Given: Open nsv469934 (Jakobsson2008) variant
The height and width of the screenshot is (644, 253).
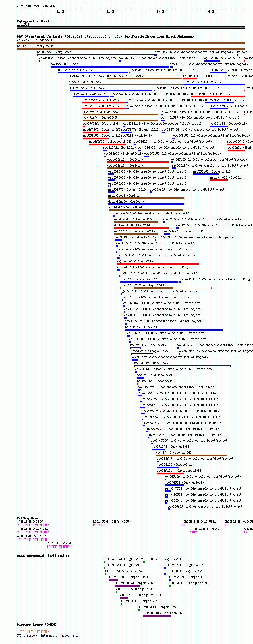Looking at the screenshot, I should [x=218, y=73].
